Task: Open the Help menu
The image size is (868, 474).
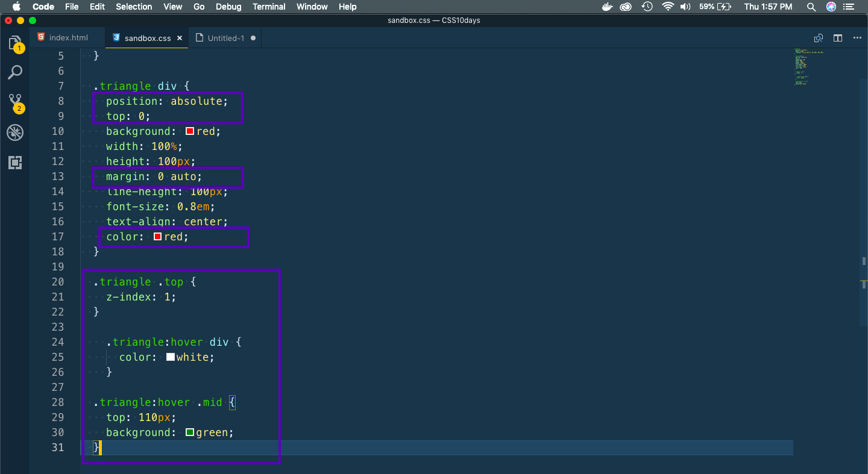Action: coord(348,7)
